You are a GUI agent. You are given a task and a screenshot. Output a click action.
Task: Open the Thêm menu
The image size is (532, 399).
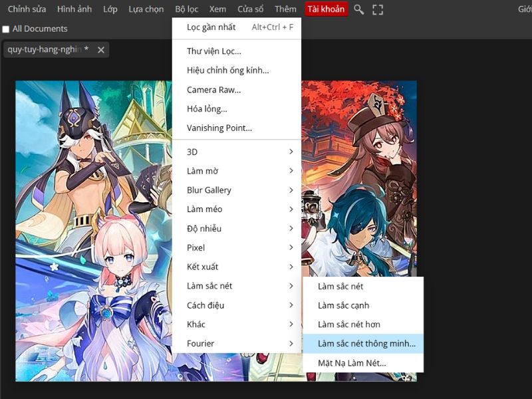[285, 9]
